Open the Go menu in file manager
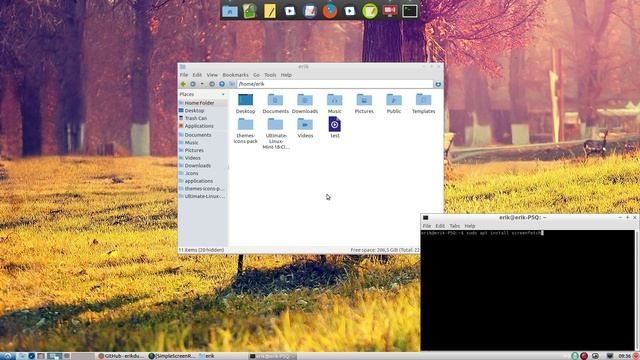This screenshot has height=360, width=640. pos(256,75)
